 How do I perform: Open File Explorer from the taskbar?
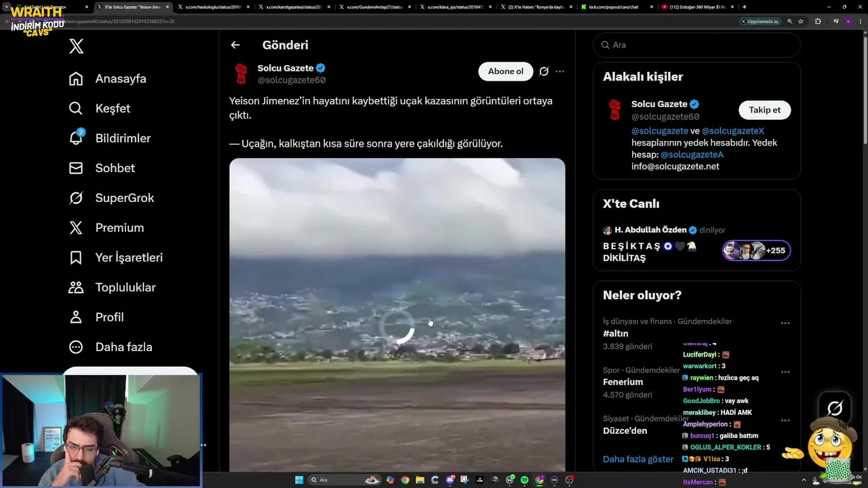tap(420, 480)
